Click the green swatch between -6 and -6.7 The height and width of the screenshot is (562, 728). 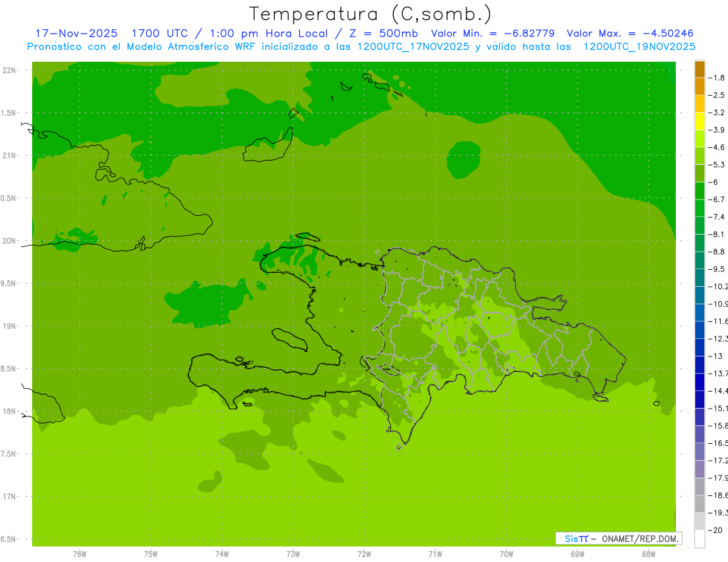699,190
